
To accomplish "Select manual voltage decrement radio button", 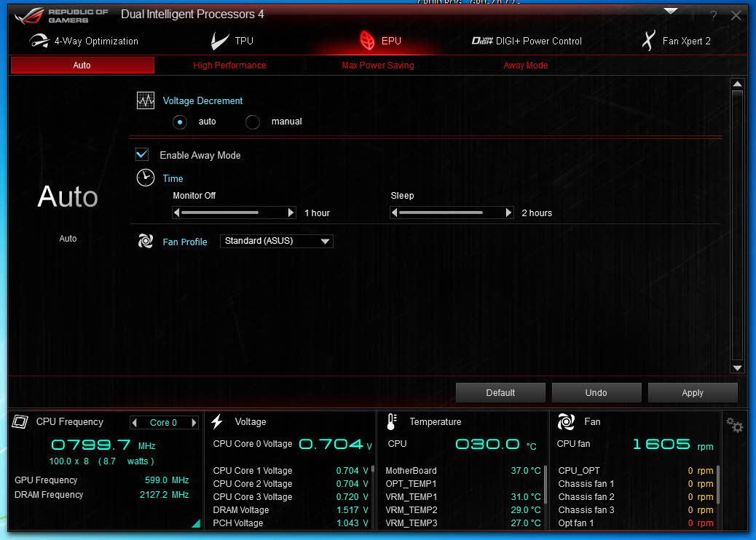I will point(253,122).
